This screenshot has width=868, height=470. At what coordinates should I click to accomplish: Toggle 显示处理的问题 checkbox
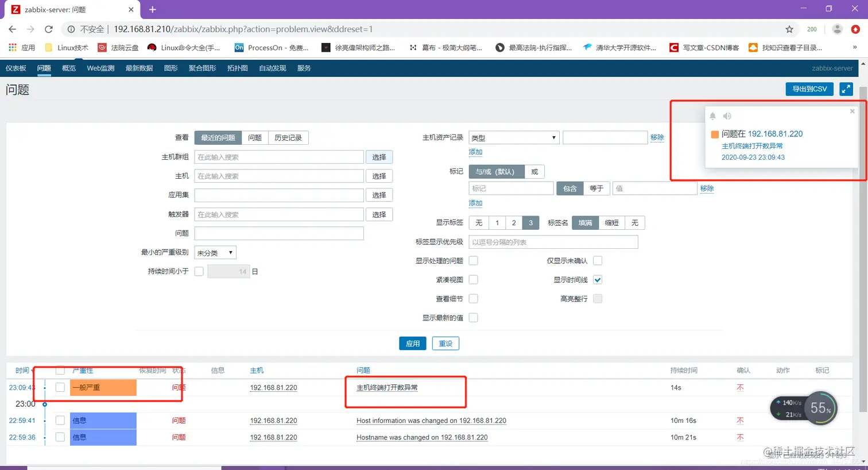[x=474, y=261]
